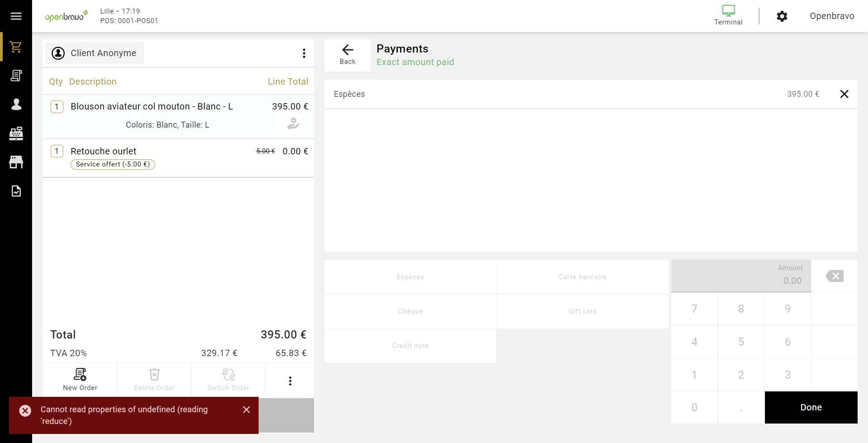Click the red error alert icon
Screen dimensions: 868x443
click(x=25, y=410)
